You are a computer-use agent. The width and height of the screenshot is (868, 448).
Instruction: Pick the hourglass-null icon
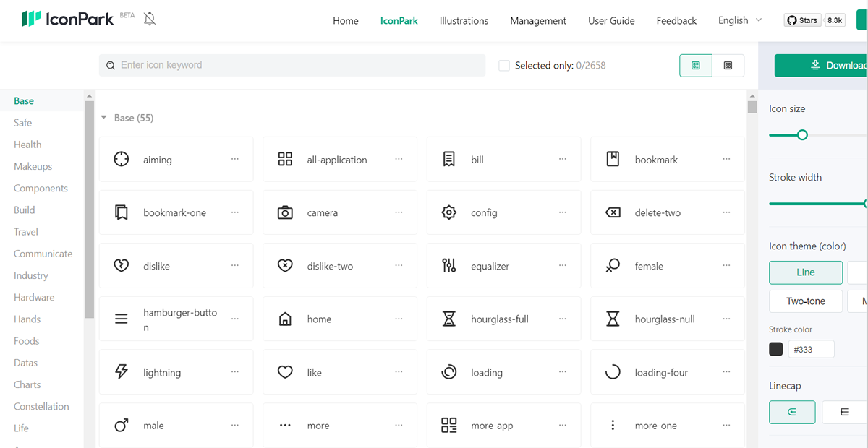coord(613,319)
